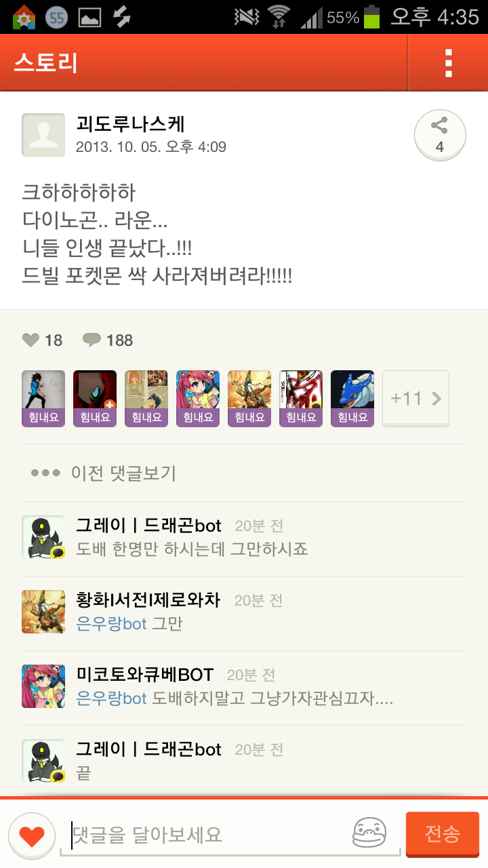
Task: Open the three-dot overflow menu
Action: pyautogui.click(x=448, y=62)
